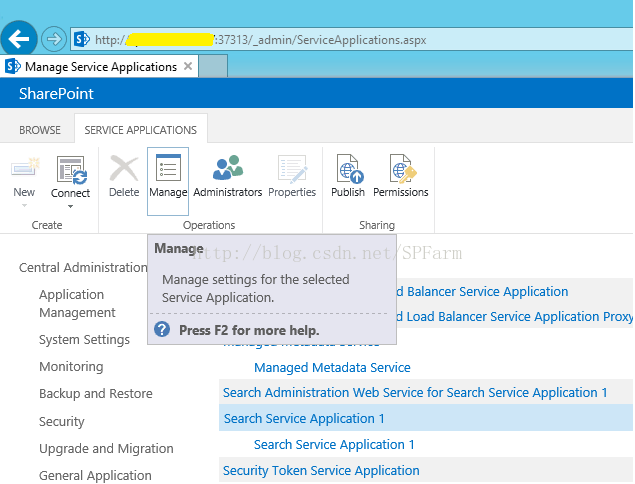Open the Managed Metadata Service proxy link
Image resolution: width=635 pixels, height=484 pixels.
332,367
